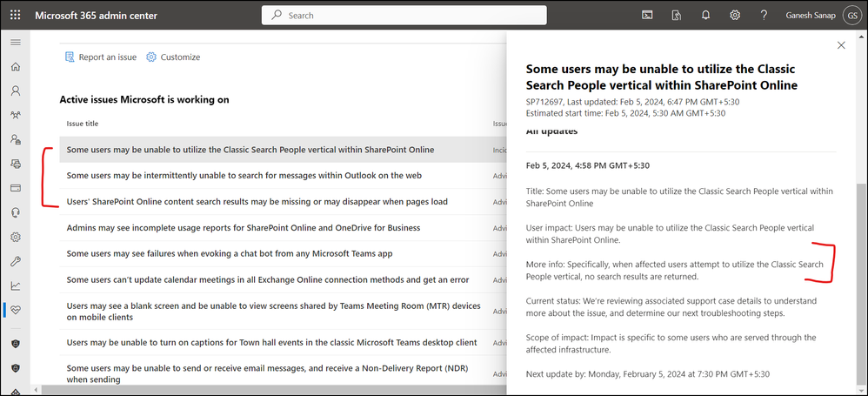The height and width of the screenshot is (396, 868).
Task: Select the Outlook on the web search issue
Action: (x=244, y=175)
